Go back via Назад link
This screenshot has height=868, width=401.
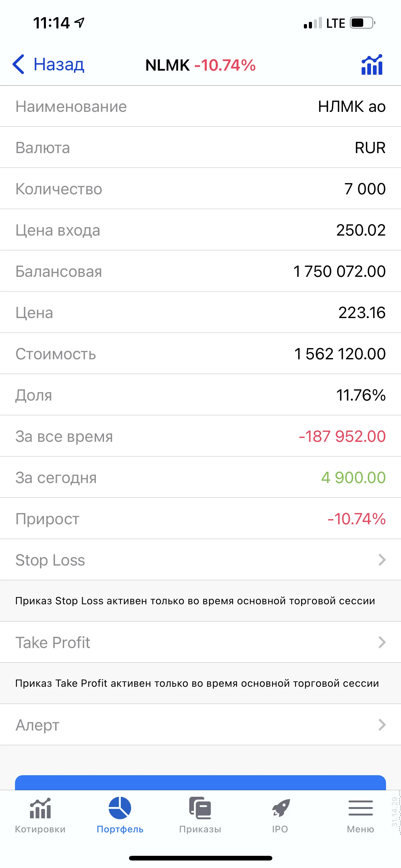59,64
